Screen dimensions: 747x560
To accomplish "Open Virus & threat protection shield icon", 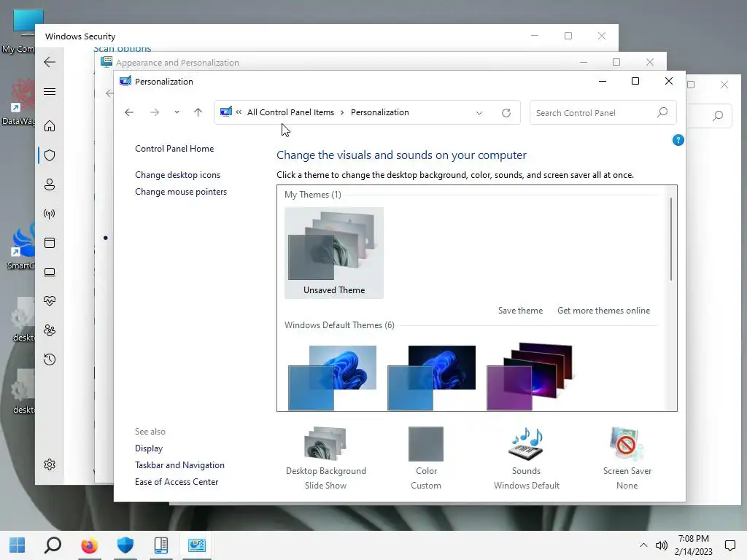I will pos(50,155).
